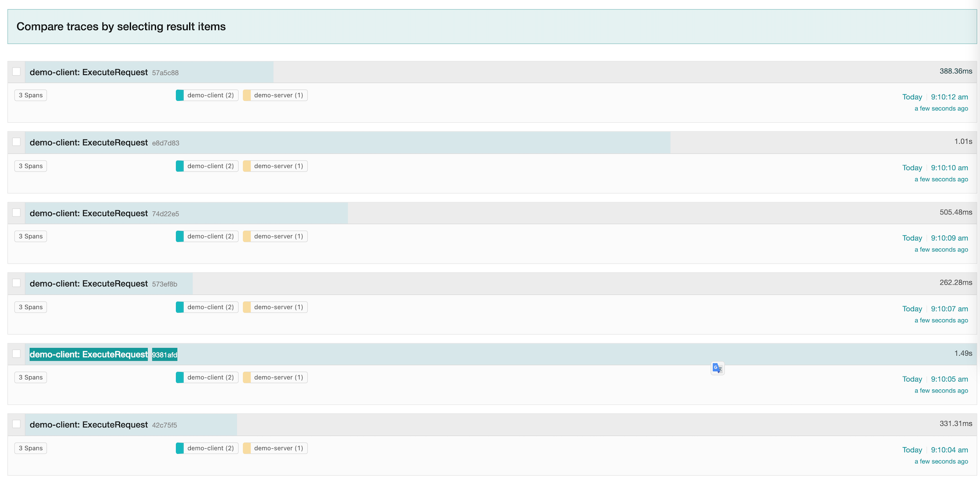Enable the checkbox for trace 42c75f5
Image resolution: width=980 pixels, height=483 pixels.
click(16, 424)
